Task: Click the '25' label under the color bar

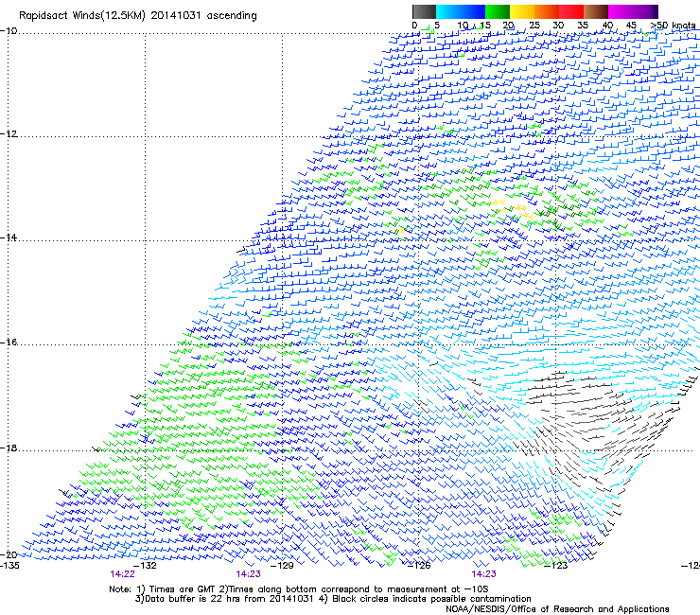Action: pyautogui.click(x=534, y=26)
